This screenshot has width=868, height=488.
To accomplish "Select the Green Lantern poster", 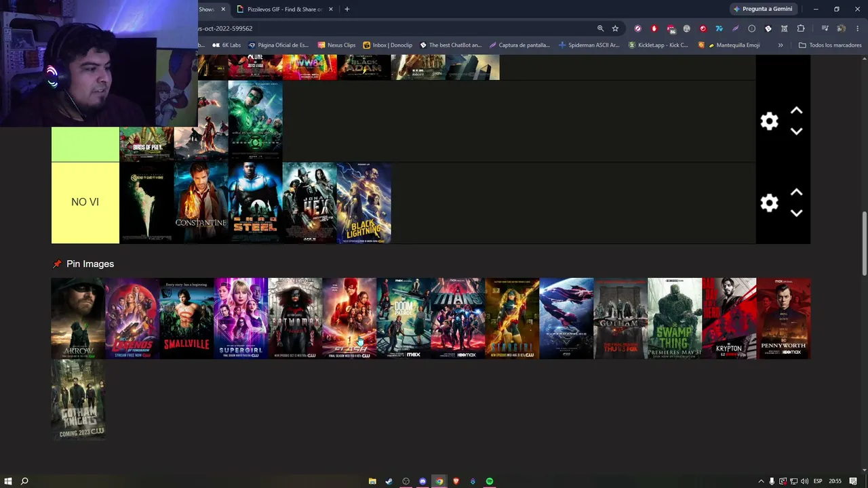I will pos(255,121).
